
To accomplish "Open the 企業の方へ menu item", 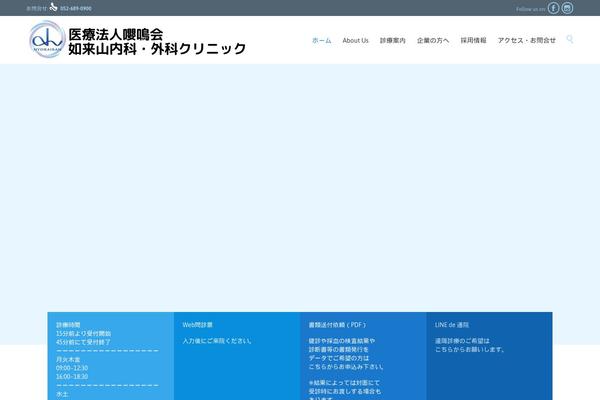I will point(433,40).
